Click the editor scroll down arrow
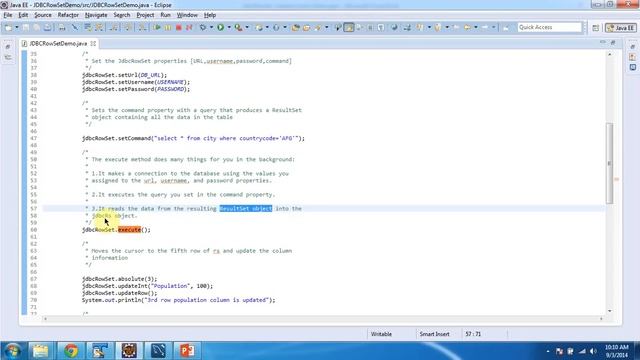The image size is (640, 360). coord(609,311)
